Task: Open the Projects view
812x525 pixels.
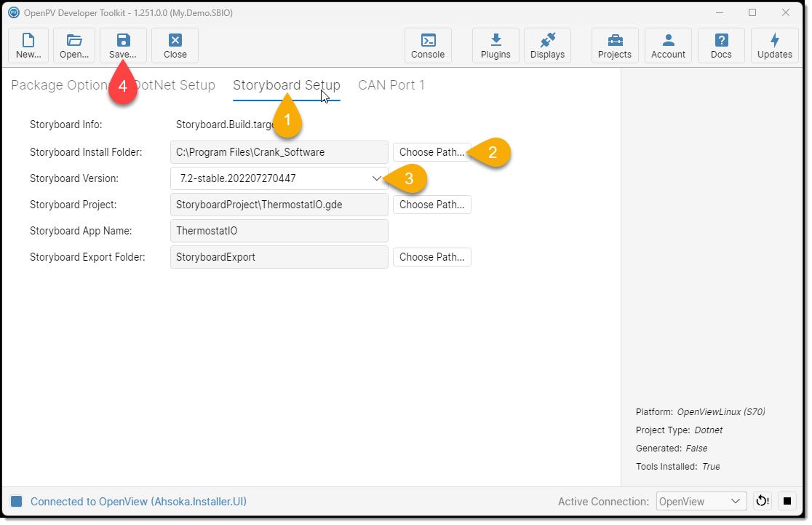Action: [615, 46]
